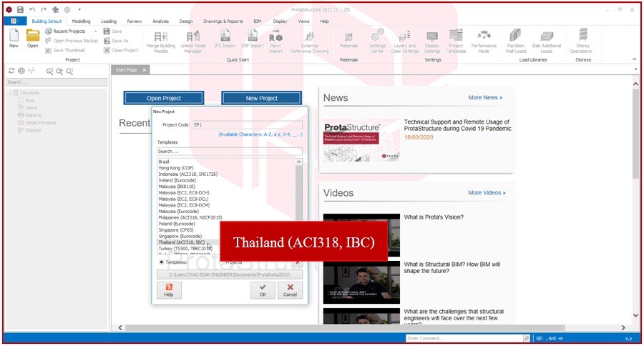Select Singapore (CP65) template
The width and height of the screenshot is (644, 346).
tap(176, 230)
